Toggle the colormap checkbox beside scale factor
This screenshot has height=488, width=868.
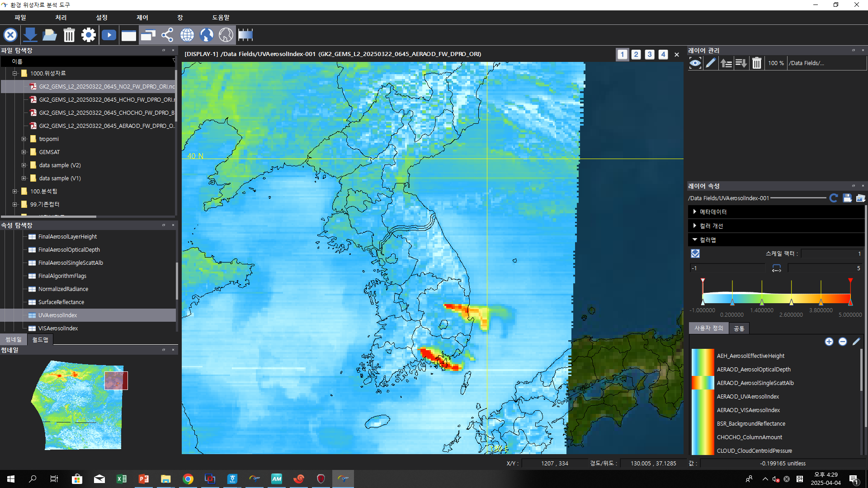click(x=695, y=254)
